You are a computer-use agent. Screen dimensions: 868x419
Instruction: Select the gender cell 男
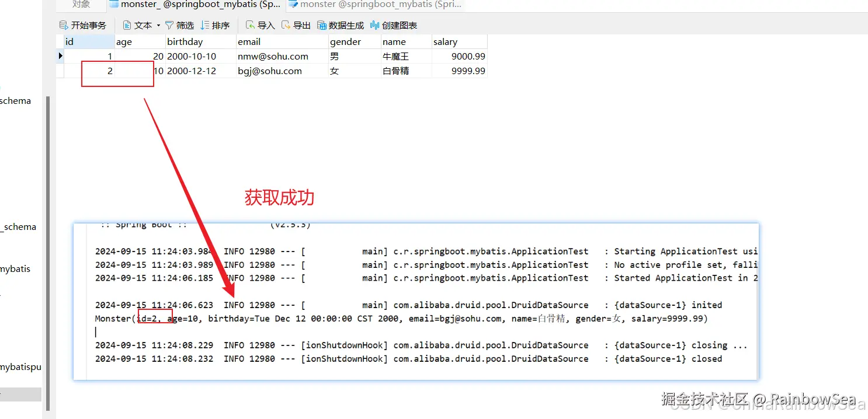coord(354,57)
